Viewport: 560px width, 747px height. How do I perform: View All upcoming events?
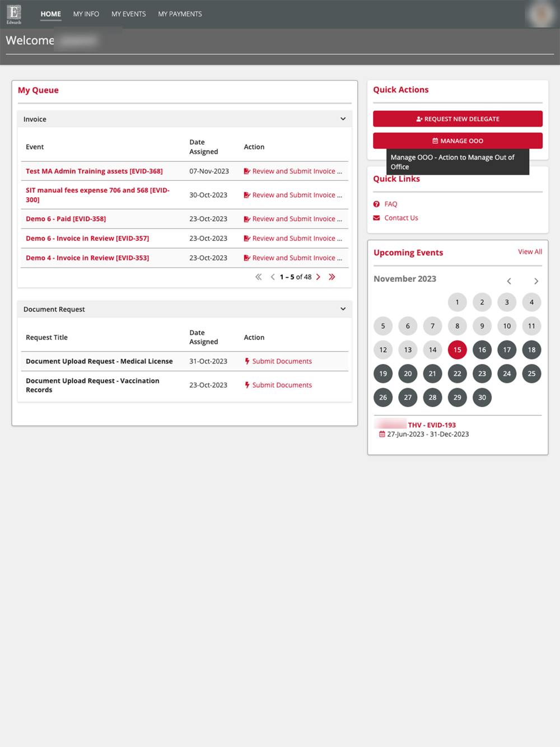[x=530, y=252]
